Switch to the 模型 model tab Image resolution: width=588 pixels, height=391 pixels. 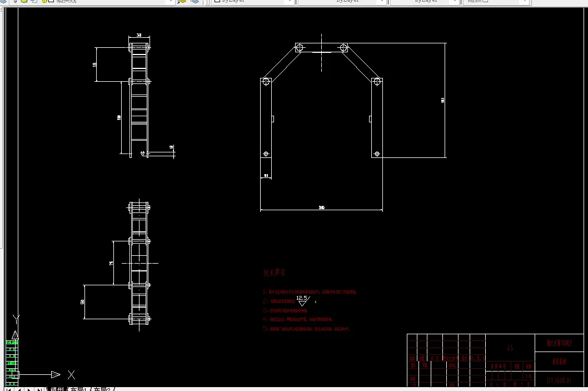click(57, 389)
